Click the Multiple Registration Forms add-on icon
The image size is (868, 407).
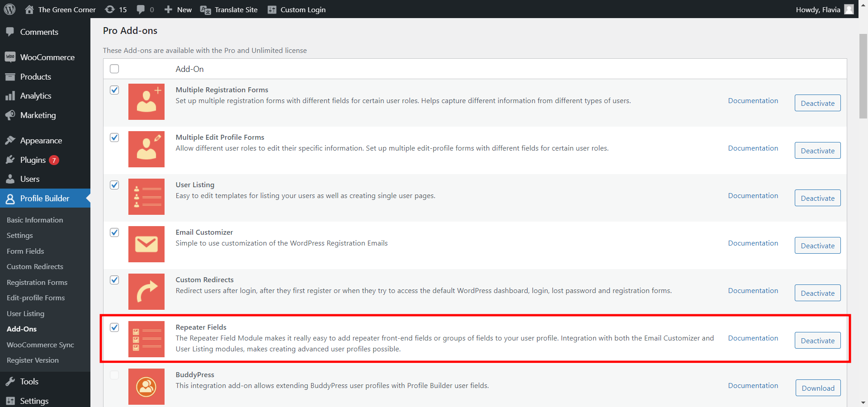tap(146, 102)
